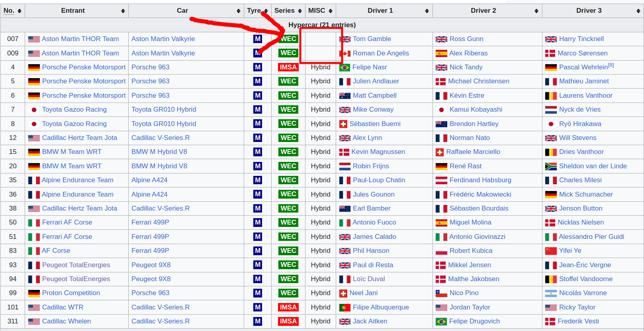The image size is (644, 331).
Task: Click China flag beside Yifei Ye
Action: [551, 251]
